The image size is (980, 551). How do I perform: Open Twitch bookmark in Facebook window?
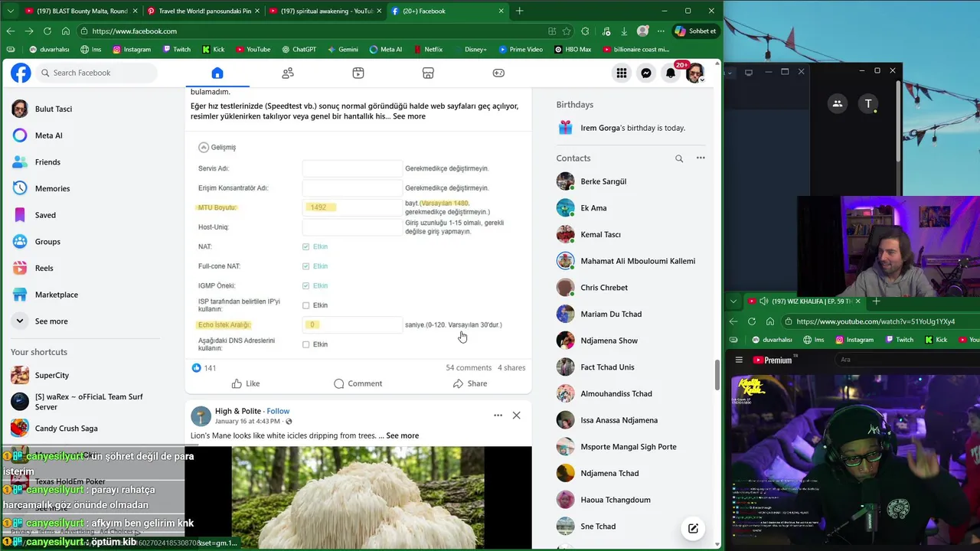click(177, 49)
